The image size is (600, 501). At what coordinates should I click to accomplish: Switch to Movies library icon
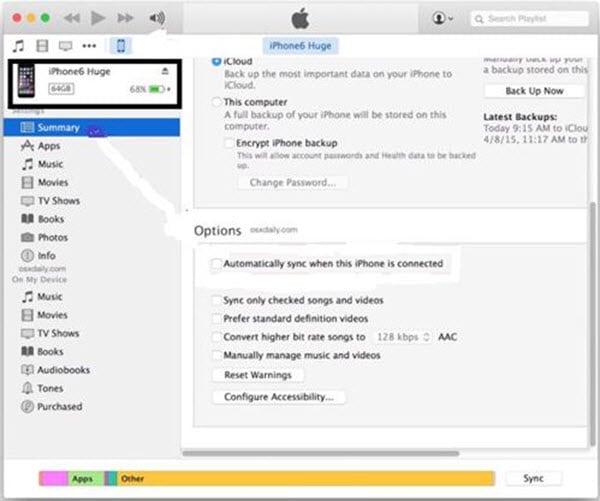[x=42, y=46]
